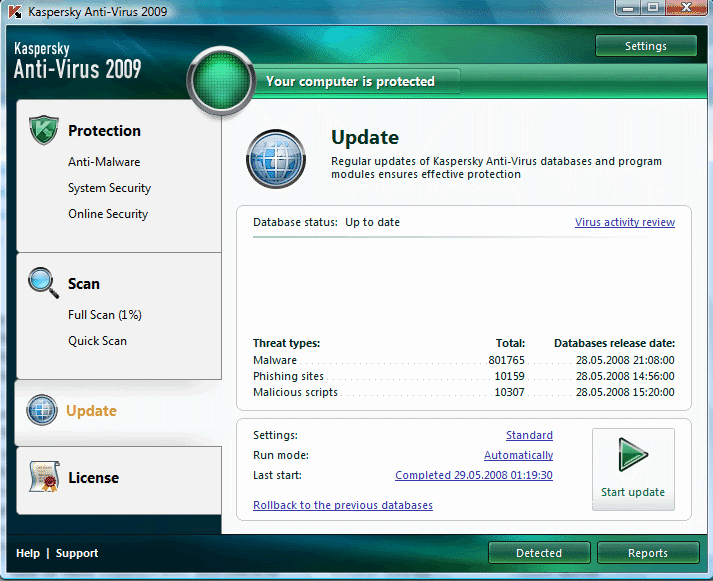The width and height of the screenshot is (713, 581).
Task: Click the green play arrow icon
Action: (633, 455)
